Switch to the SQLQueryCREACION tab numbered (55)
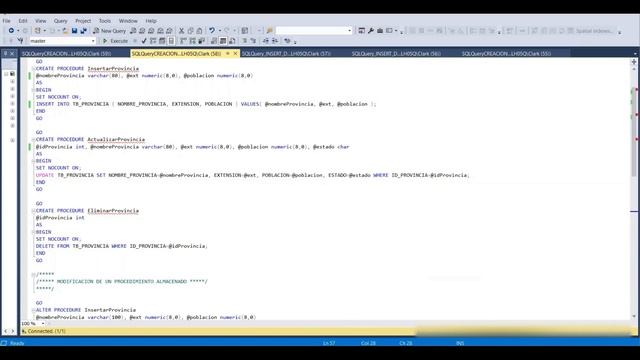The height and width of the screenshot is (360, 640). pyautogui.click(x=507, y=53)
